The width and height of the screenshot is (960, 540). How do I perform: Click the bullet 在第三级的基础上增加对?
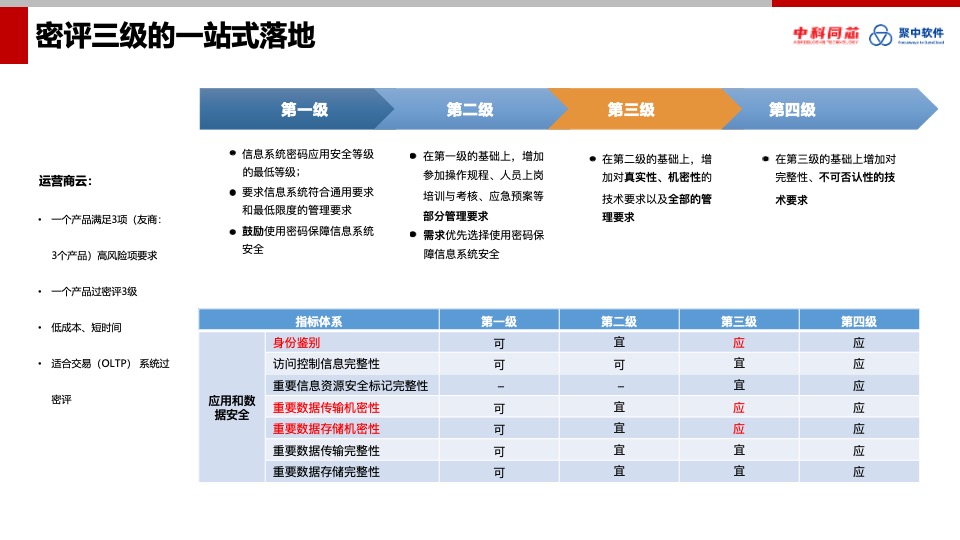[x=835, y=159]
